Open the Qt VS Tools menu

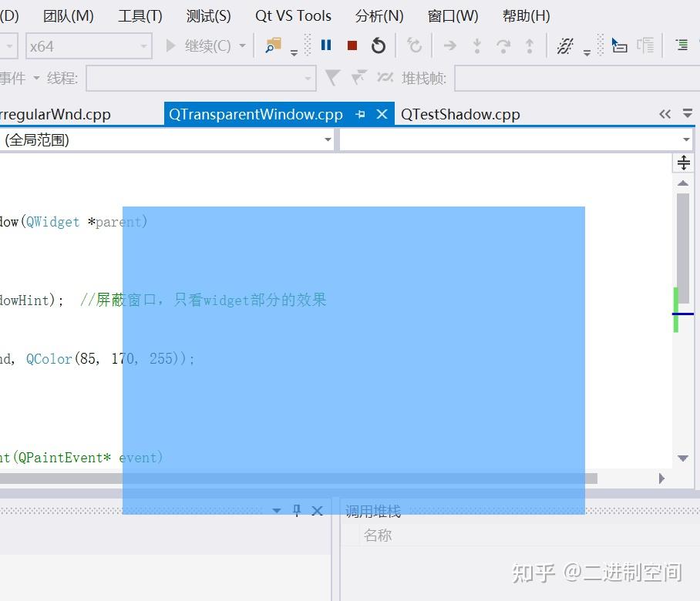click(293, 15)
